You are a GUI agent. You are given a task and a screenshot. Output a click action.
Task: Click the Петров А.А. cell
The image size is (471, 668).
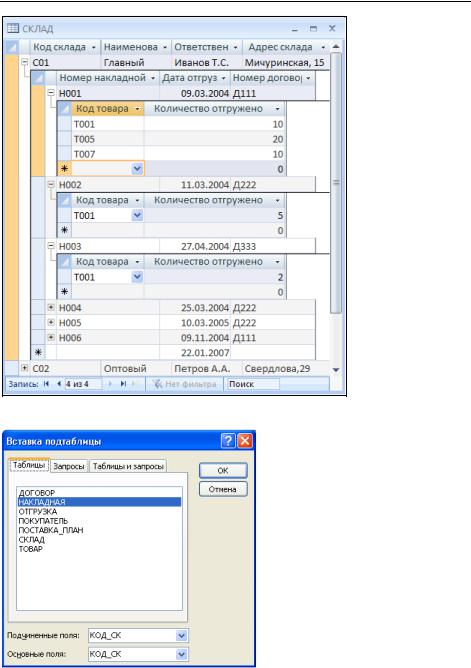[207, 369]
